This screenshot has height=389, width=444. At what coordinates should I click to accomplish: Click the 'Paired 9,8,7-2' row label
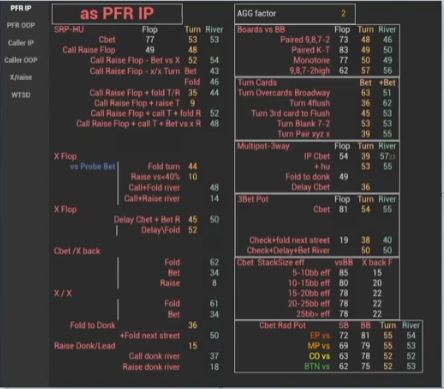pyautogui.click(x=305, y=40)
